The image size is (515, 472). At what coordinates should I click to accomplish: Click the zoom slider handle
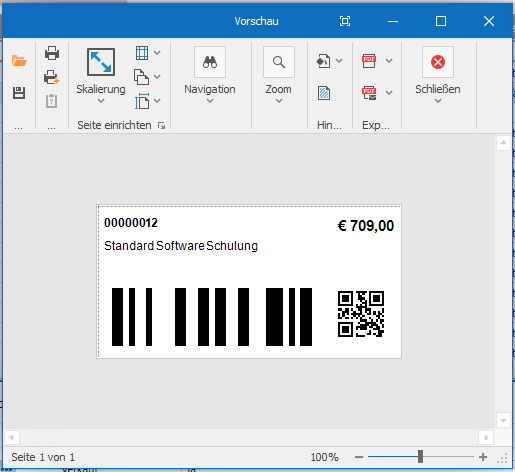421,457
